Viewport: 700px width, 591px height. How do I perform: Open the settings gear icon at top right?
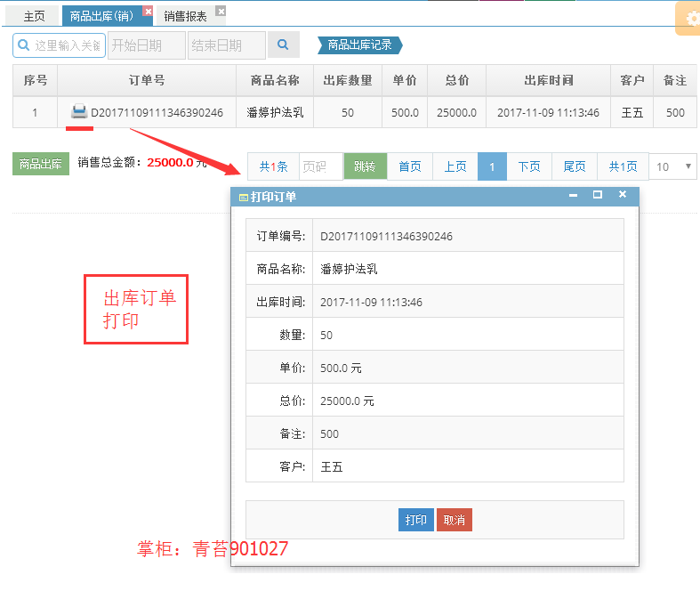click(691, 19)
